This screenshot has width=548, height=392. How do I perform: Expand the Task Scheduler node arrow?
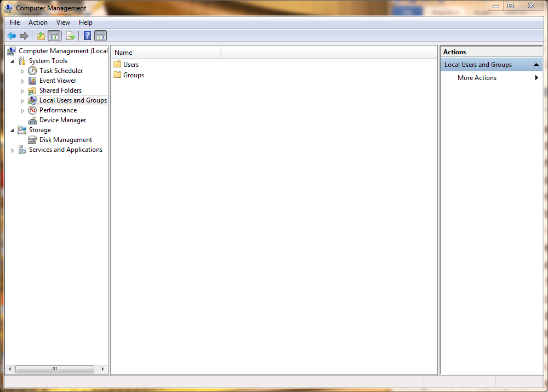[22, 71]
